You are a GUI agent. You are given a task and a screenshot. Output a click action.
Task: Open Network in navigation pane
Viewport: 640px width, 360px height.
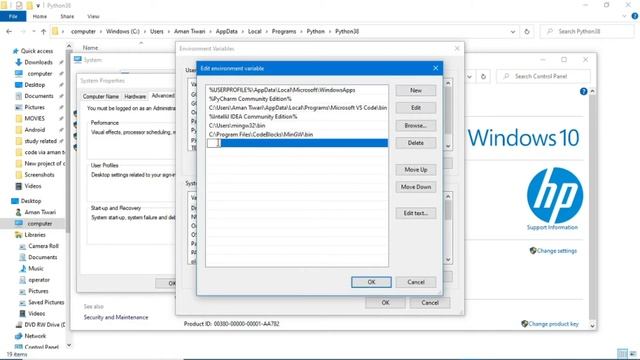(x=35, y=336)
